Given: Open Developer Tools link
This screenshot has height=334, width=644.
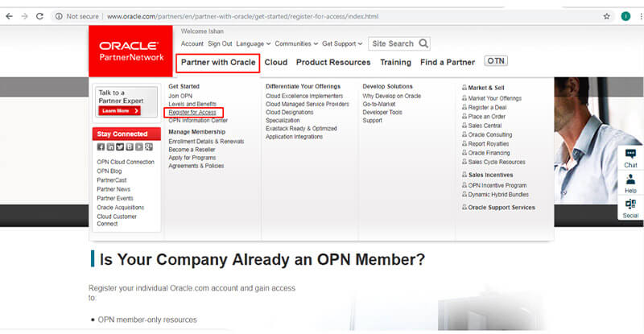Looking at the screenshot, I should pos(382,112).
